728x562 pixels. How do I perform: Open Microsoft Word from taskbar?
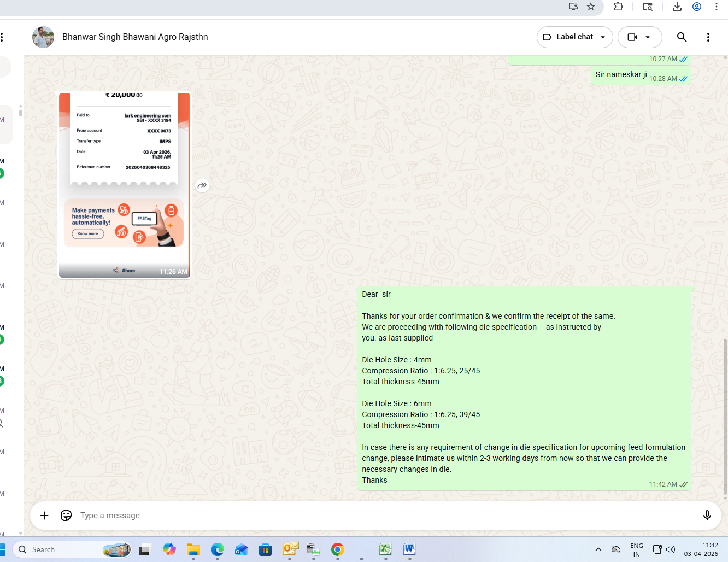pos(409,549)
